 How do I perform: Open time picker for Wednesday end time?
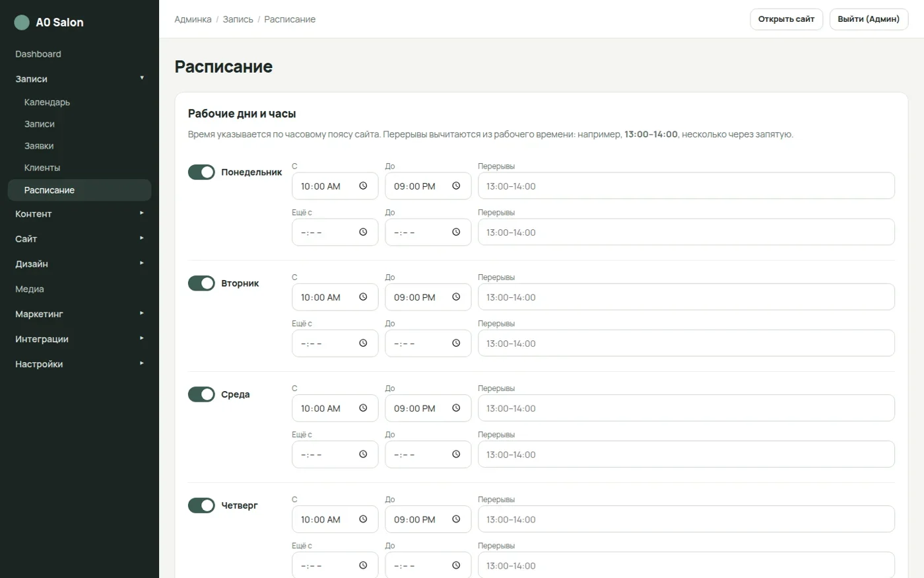pyautogui.click(x=456, y=408)
